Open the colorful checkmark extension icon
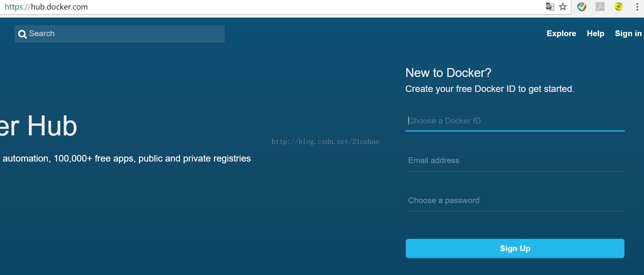 coord(582,7)
